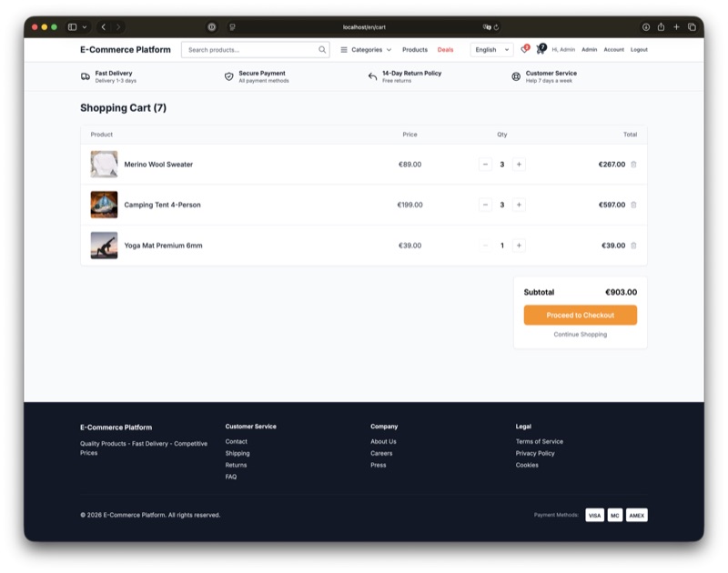This screenshot has width=728, height=573.
Task: Click the MC payment badge
Action: (615, 515)
